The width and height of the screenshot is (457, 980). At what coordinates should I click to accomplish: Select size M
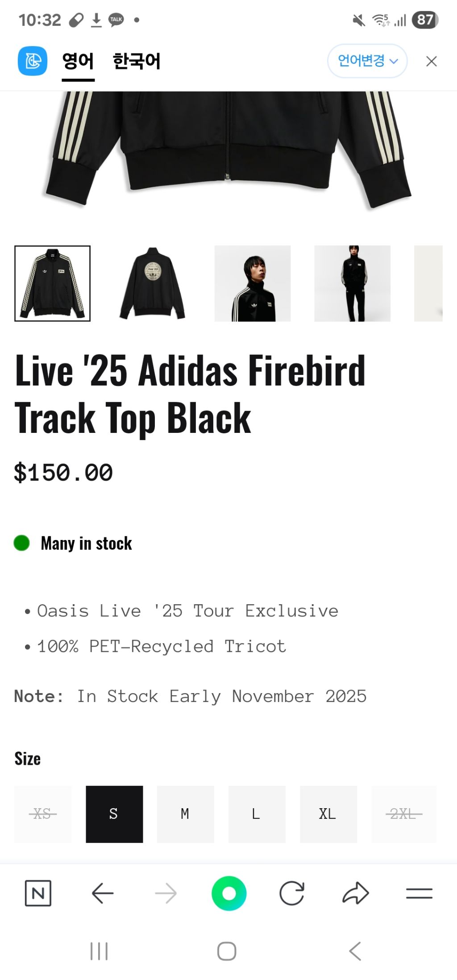point(185,814)
